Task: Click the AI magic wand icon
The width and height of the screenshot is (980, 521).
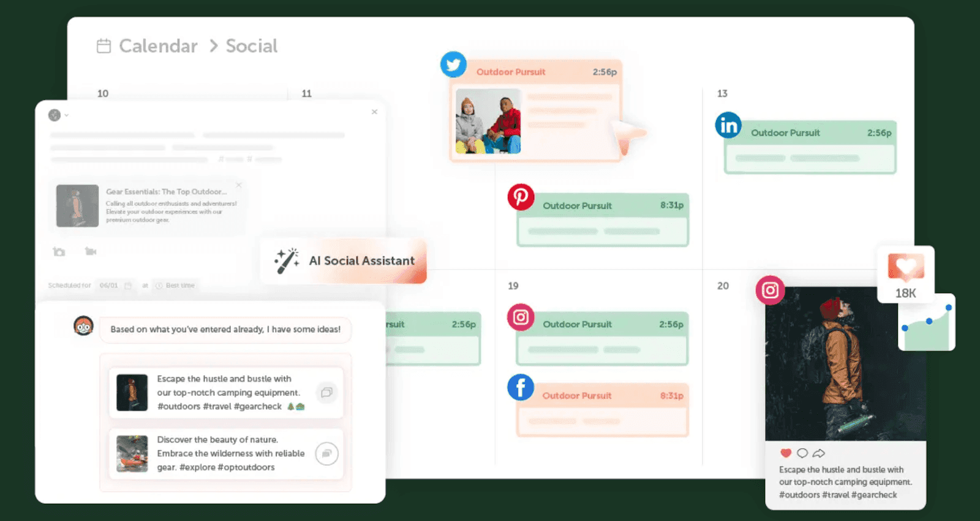Action: (x=287, y=260)
